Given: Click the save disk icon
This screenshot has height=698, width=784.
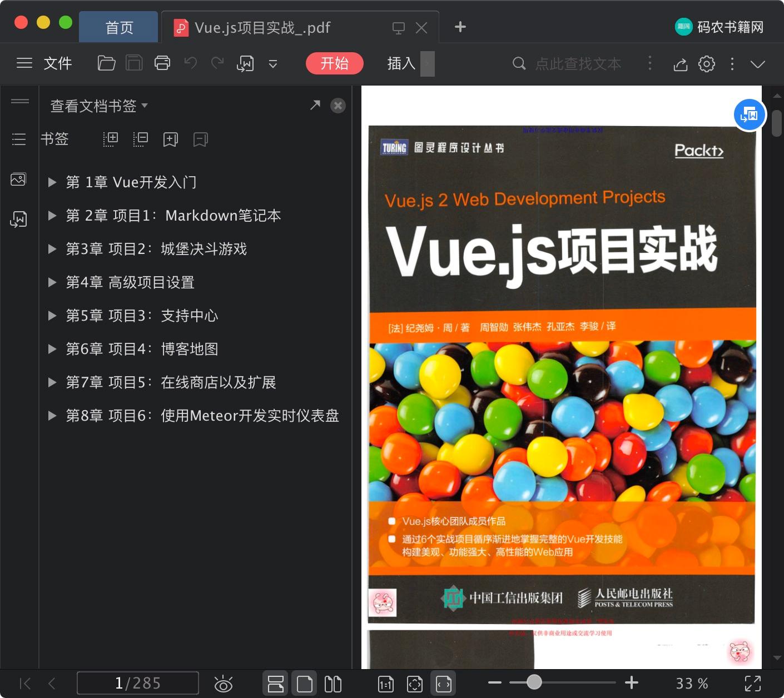Looking at the screenshot, I should pos(134,63).
